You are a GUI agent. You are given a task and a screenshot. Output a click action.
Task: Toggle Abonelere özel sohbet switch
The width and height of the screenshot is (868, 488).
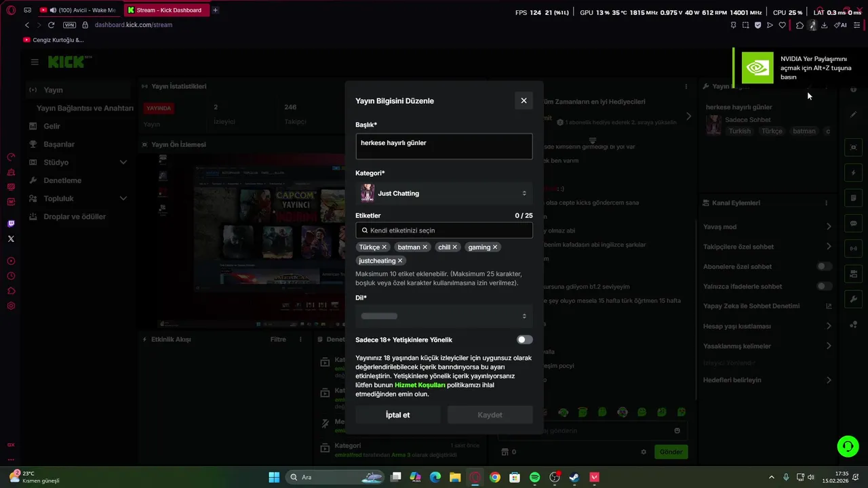pos(825,266)
